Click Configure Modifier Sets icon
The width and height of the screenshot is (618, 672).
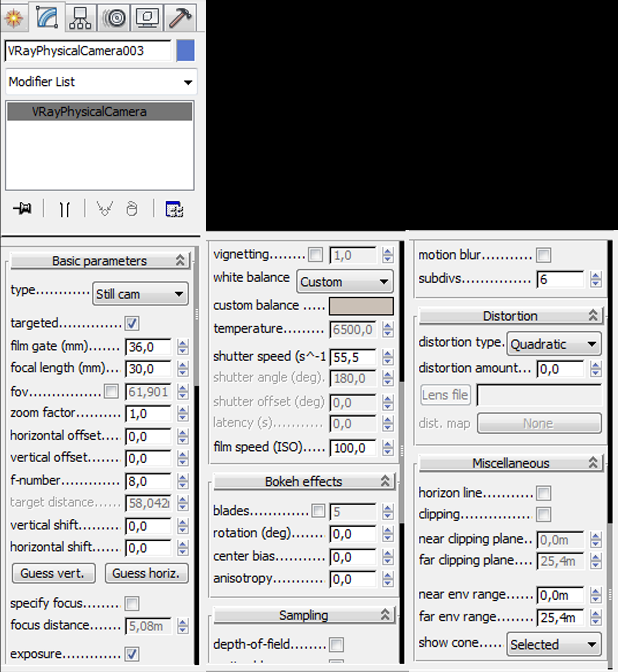tap(174, 209)
